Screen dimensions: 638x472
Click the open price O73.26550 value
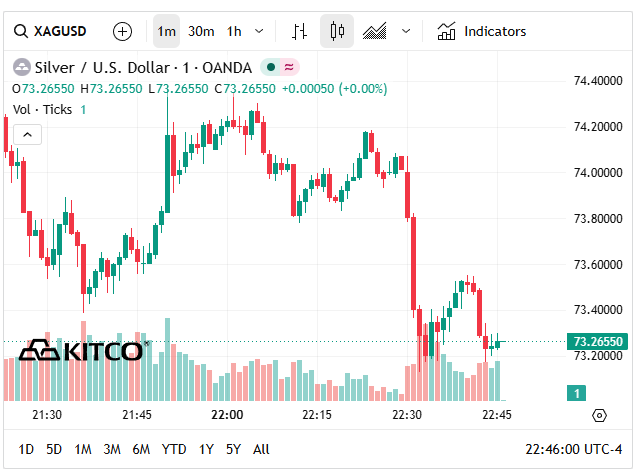pos(43,89)
